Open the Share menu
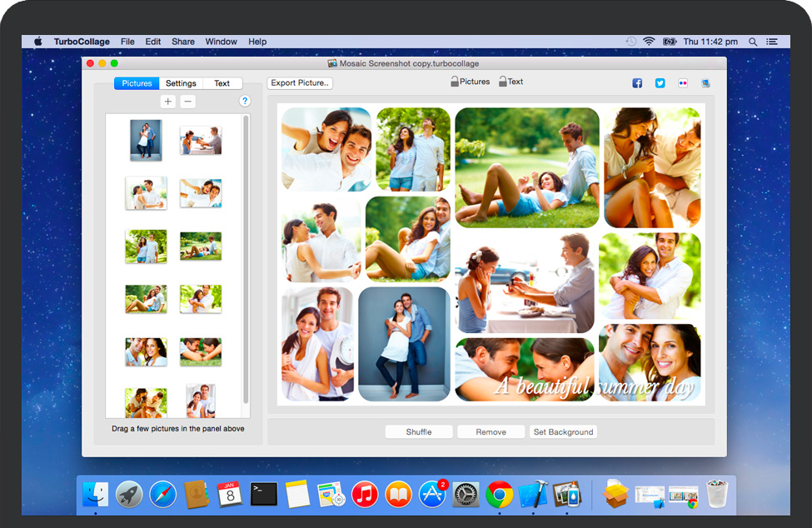Viewport: 812px width, 528px height. [183, 42]
